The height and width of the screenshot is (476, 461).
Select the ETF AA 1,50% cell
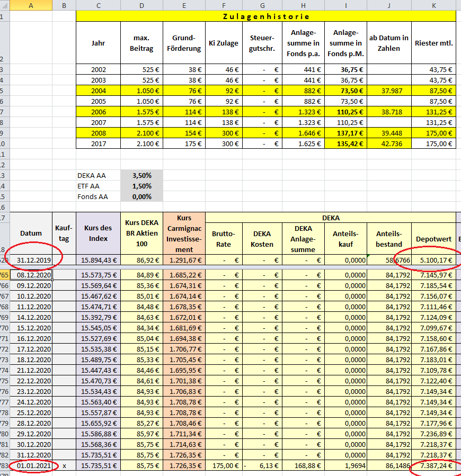coord(141,186)
